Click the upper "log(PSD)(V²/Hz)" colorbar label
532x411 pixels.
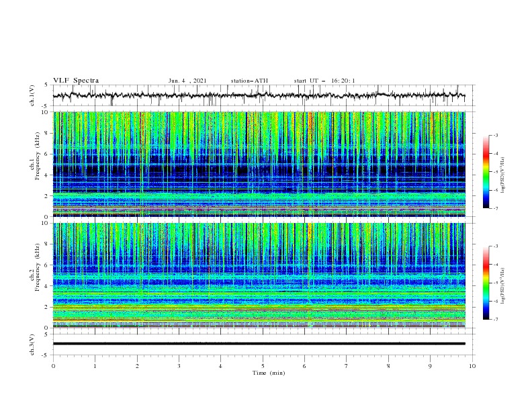tap(502, 175)
